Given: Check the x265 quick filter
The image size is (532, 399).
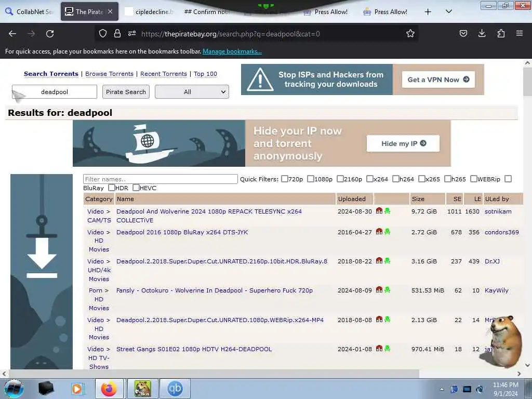Looking at the screenshot, I should (422, 179).
